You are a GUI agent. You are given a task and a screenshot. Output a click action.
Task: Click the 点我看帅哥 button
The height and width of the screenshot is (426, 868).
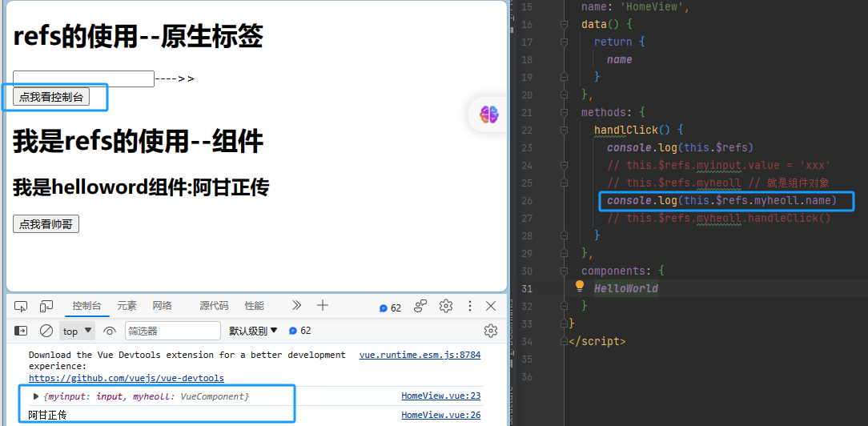(46, 224)
